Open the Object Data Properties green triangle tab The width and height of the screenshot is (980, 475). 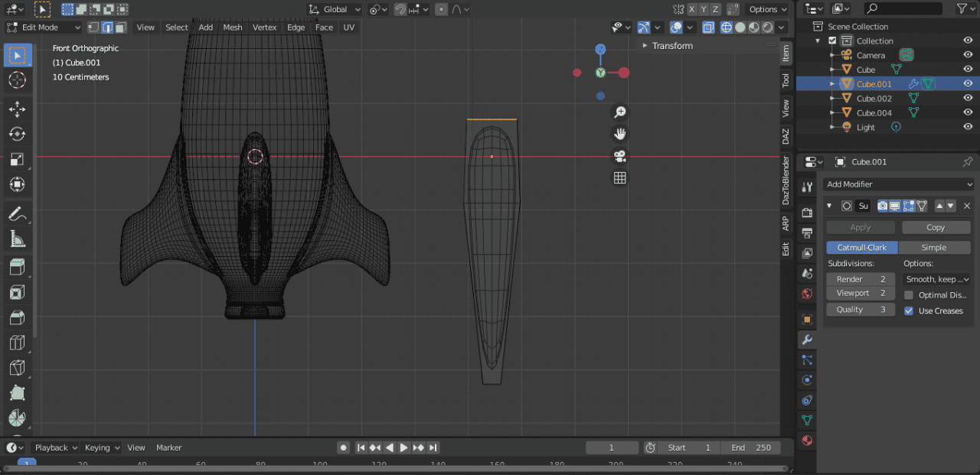click(x=806, y=420)
